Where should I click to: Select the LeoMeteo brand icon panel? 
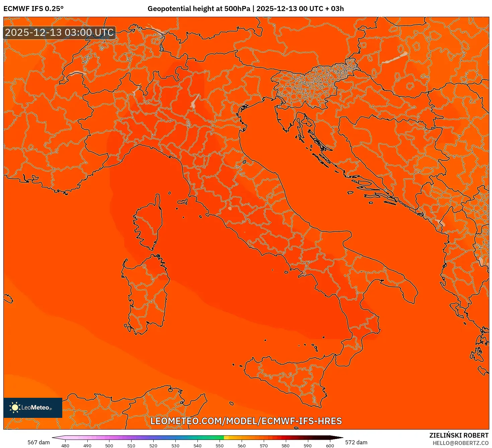tap(33, 408)
